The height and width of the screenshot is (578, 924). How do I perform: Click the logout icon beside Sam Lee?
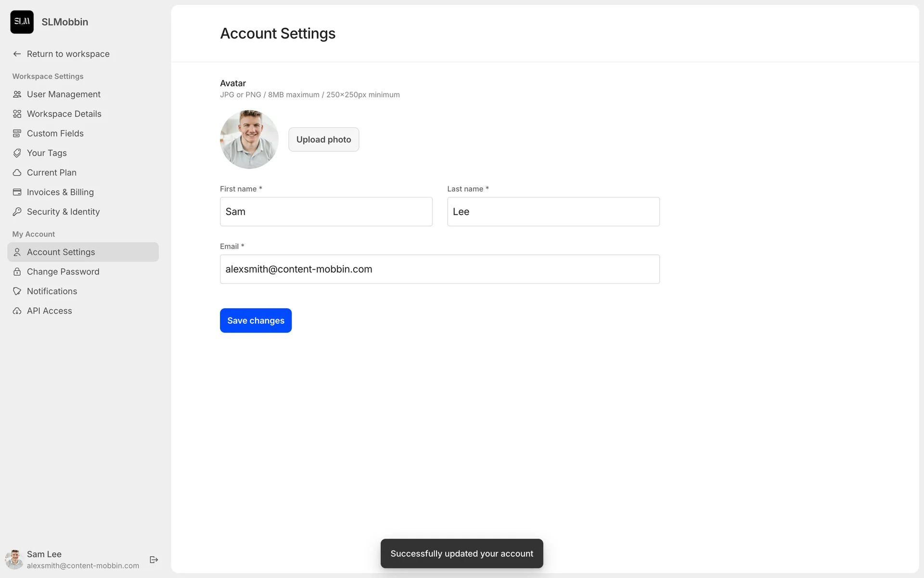pyautogui.click(x=154, y=560)
